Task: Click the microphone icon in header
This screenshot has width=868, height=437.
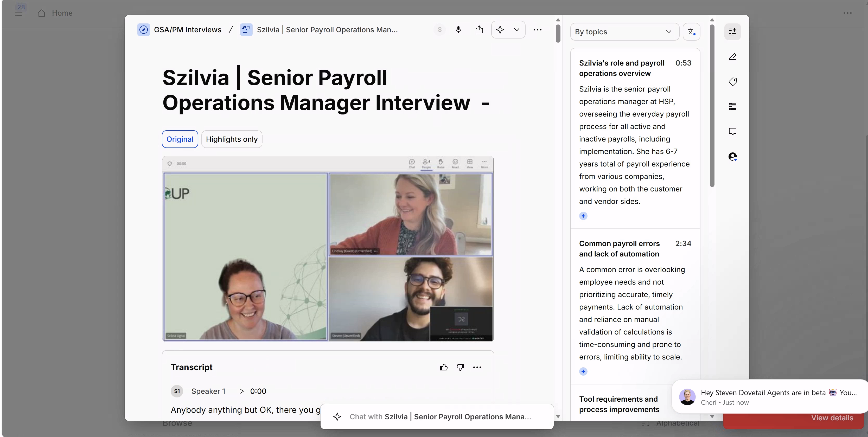Action: click(x=458, y=30)
